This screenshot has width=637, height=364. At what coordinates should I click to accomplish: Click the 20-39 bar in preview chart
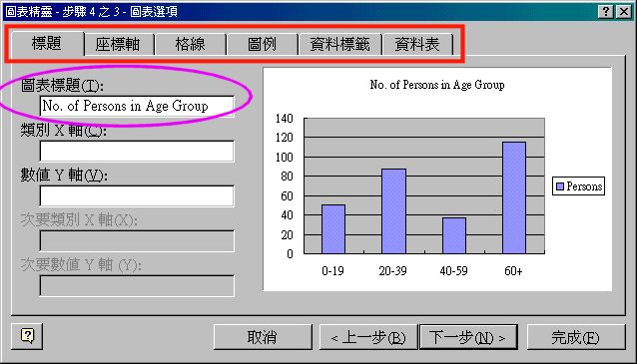393,211
